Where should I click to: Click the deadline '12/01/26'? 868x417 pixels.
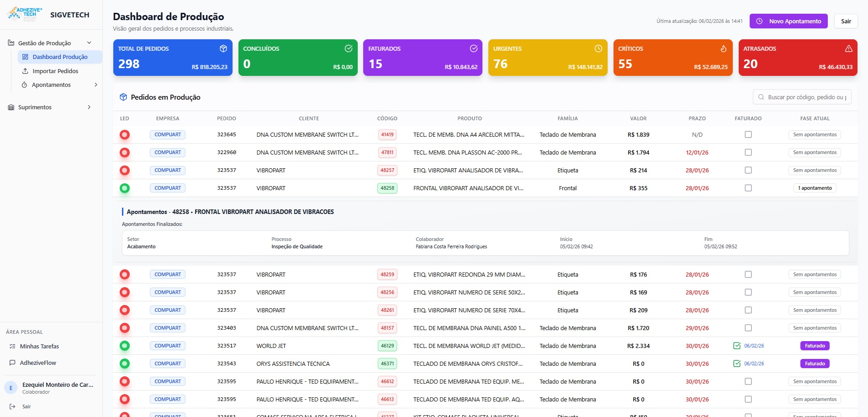tap(697, 153)
